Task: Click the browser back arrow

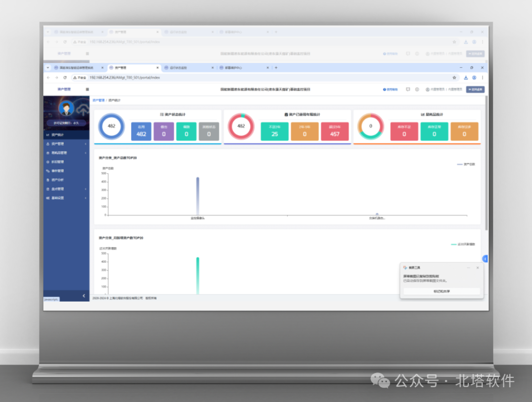Action: pos(48,78)
